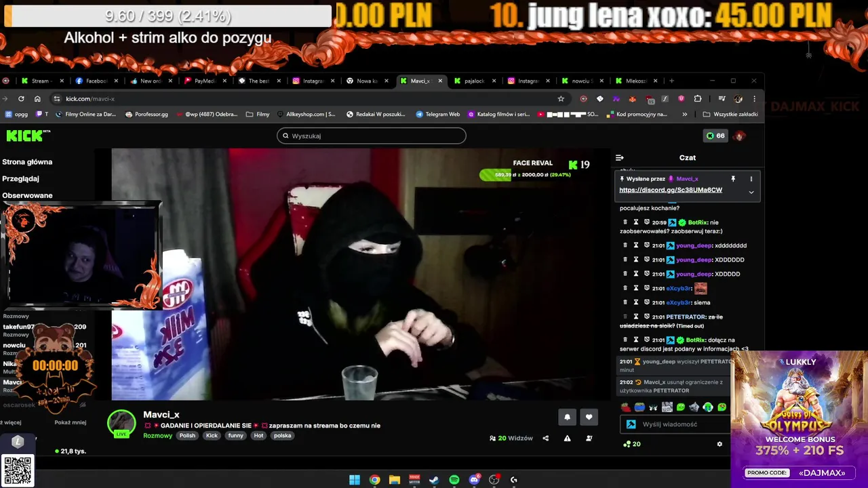868x488 pixels.
Task: Open Spotify from the taskbar
Action: 454,480
